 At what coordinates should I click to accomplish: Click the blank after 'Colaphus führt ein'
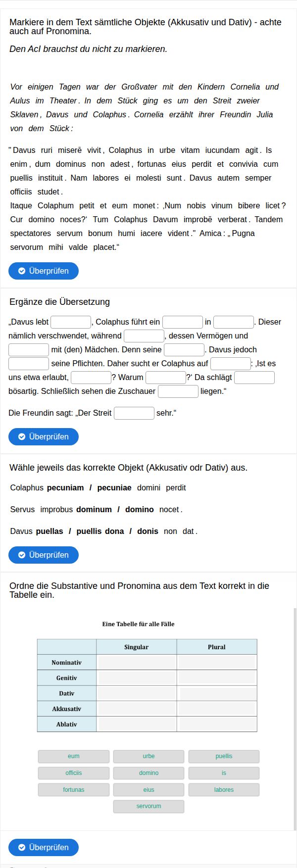pyautogui.click(x=183, y=322)
